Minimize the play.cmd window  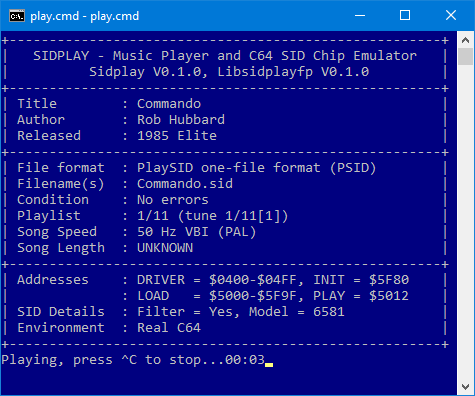[360, 15]
